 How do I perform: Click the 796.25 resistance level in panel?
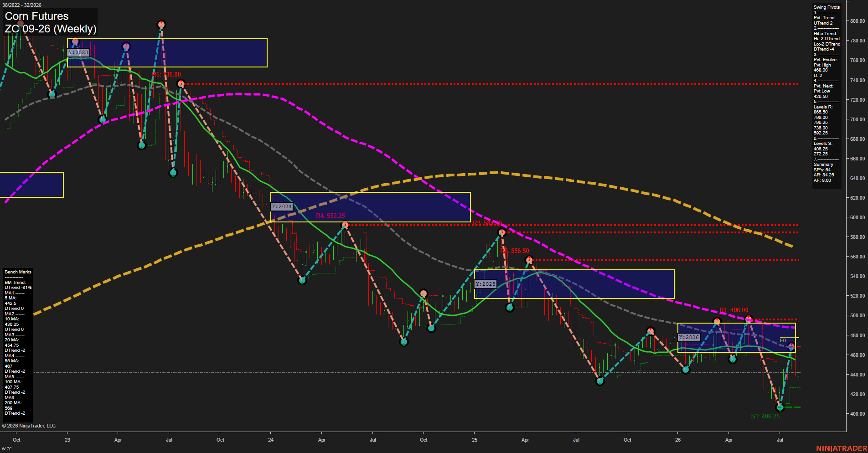tap(821, 123)
